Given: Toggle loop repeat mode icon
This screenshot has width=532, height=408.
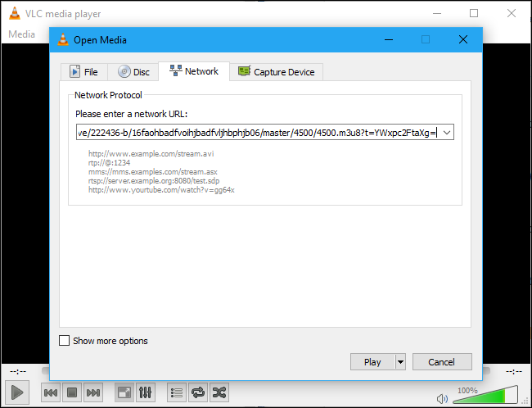Looking at the screenshot, I should click(x=198, y=392).
